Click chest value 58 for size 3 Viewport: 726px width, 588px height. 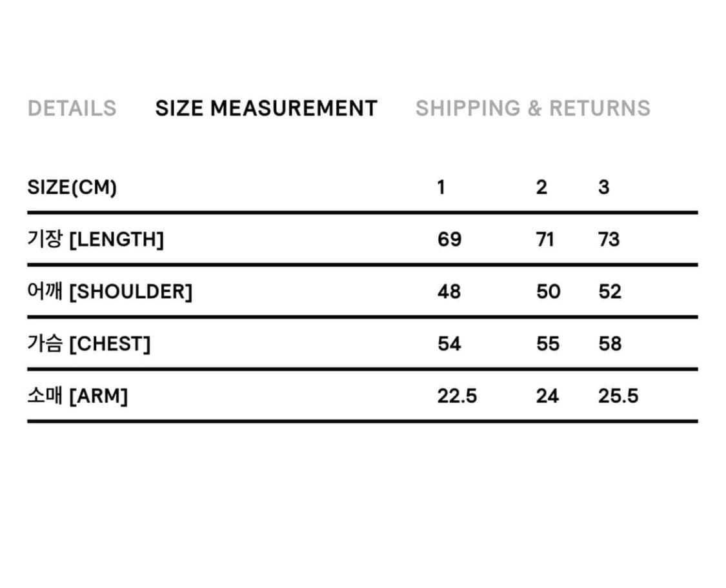(x=609, y=344)
